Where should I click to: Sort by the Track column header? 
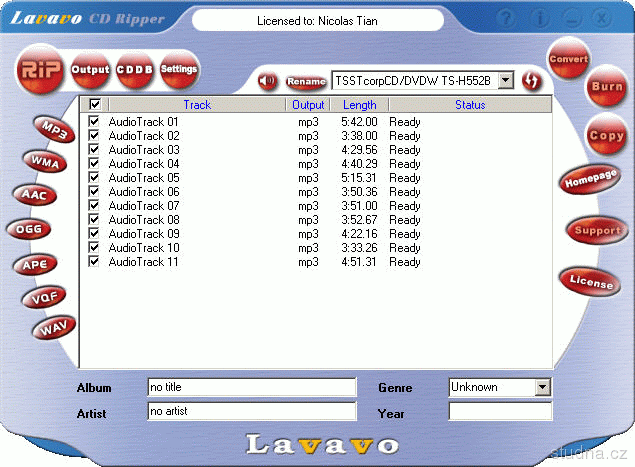coord(197,104)
